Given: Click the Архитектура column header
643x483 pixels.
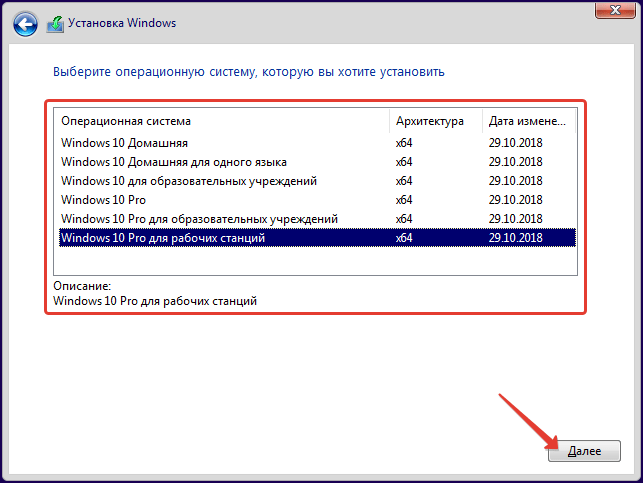Looking at the screenshot, I should [436, 121].
